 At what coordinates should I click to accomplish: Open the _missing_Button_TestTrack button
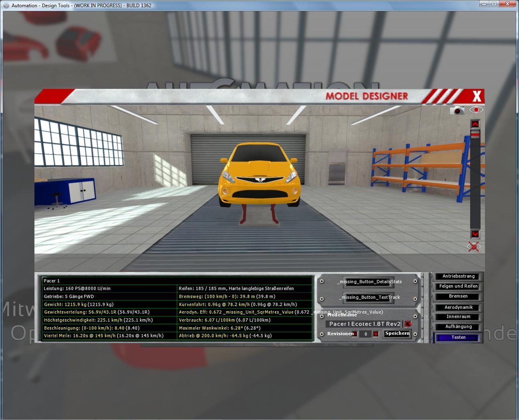pos(369,297)
